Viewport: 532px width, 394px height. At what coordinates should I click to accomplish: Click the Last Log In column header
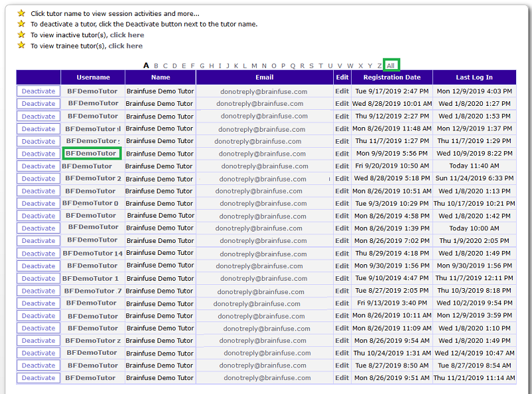[474, 78]
